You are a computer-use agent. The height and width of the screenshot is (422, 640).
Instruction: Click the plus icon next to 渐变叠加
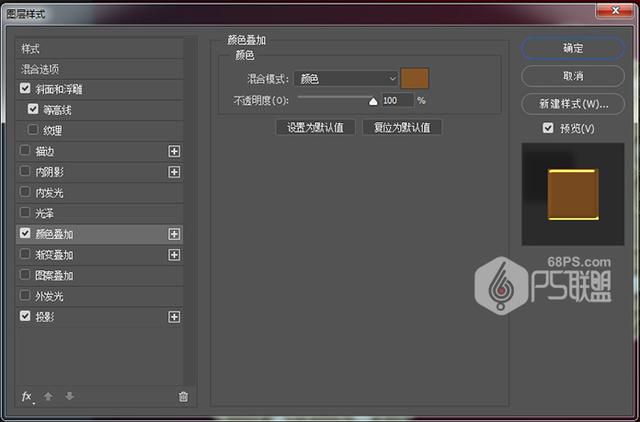click(174, 255)
